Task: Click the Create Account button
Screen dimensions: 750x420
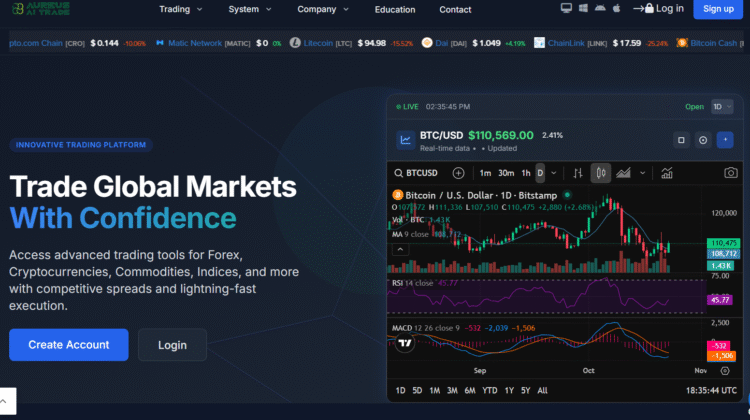Action: click(69, 345)
